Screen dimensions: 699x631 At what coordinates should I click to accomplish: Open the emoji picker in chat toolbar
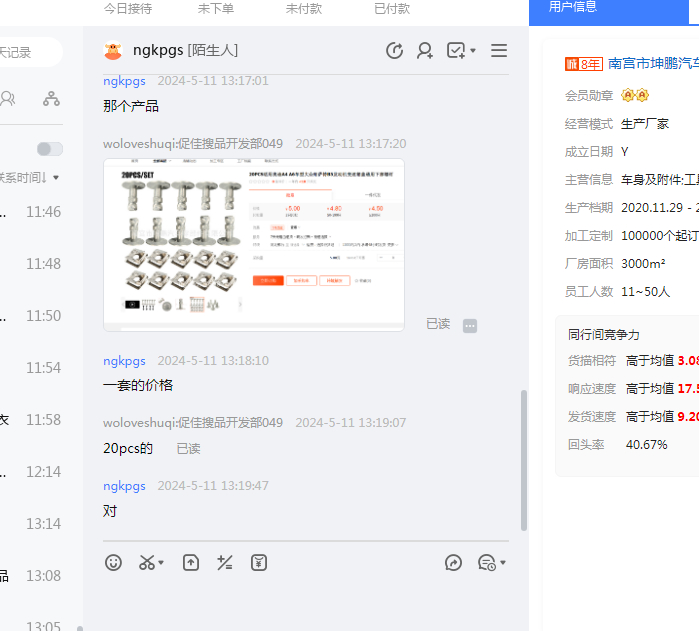point(114,563)
